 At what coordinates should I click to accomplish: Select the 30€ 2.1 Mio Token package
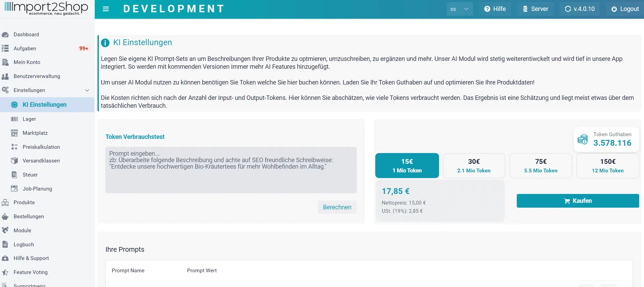474,166
